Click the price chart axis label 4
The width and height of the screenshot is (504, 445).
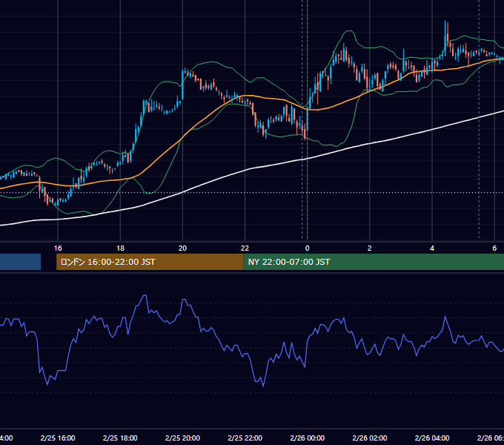tap(432, 248)
